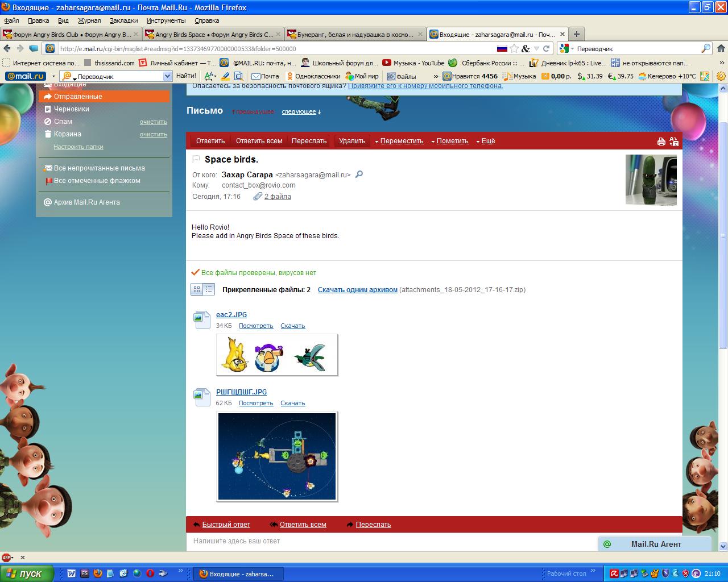Screen dimensions: 728x582
Task: Open the Закладки menu
Action: click(124, 20)
